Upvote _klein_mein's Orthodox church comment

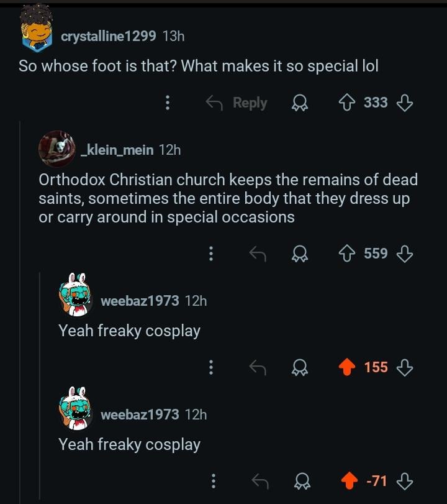[x=346, y=254]
